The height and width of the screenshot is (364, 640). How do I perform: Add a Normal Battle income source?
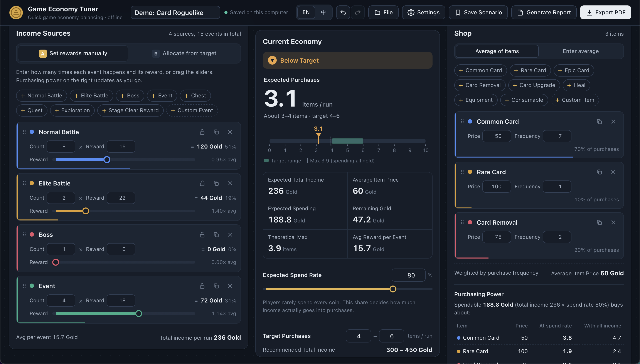point(42,96)
